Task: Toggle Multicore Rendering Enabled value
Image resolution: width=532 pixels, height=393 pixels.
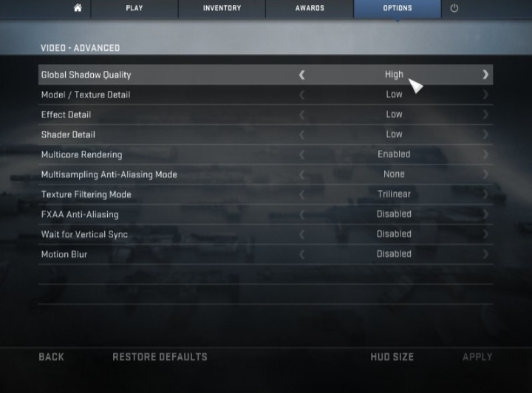Action: (394, 154)
